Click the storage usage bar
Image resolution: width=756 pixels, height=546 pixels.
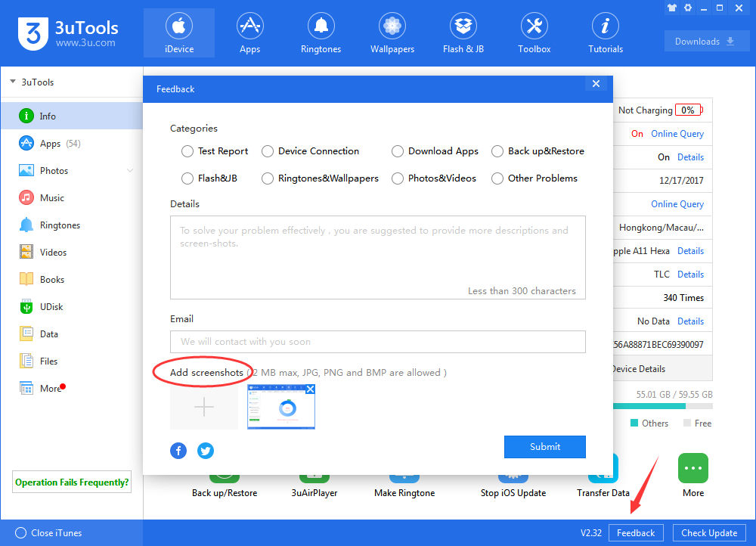(x=662, y=406)
